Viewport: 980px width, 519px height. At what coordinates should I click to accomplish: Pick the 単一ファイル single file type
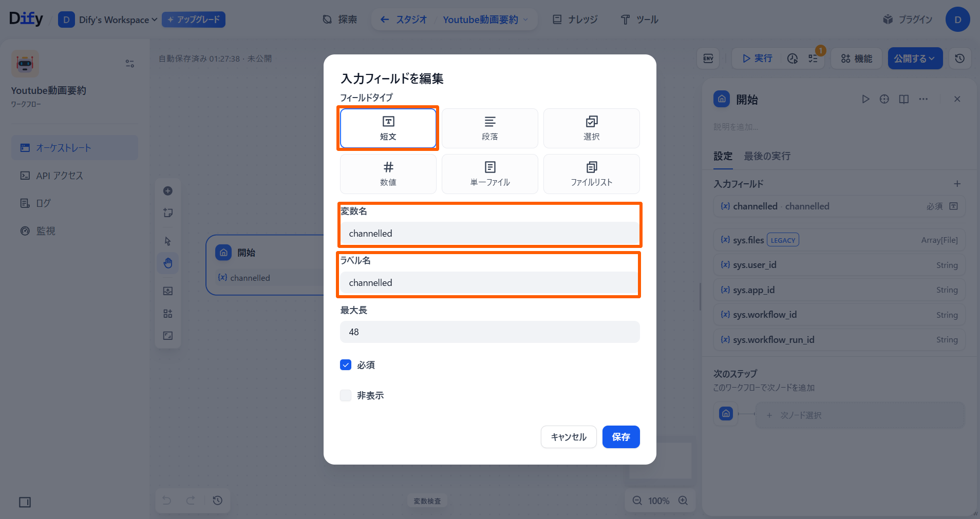click(489, 174)
